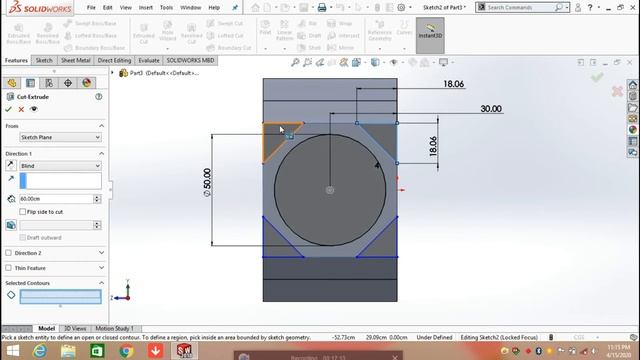Open the File menu
The width and height of the screenshot is (640, 360).
pos(91,7)
